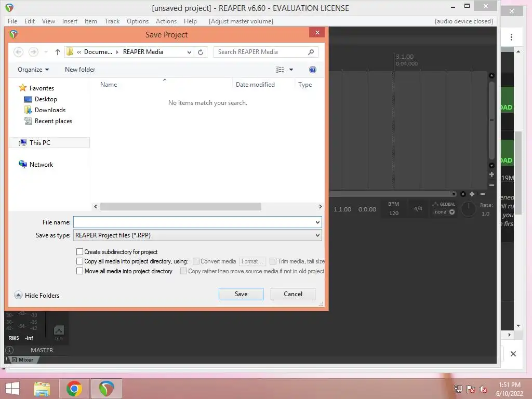Open the Organize dropdown menu

click(x=33, y=70)
